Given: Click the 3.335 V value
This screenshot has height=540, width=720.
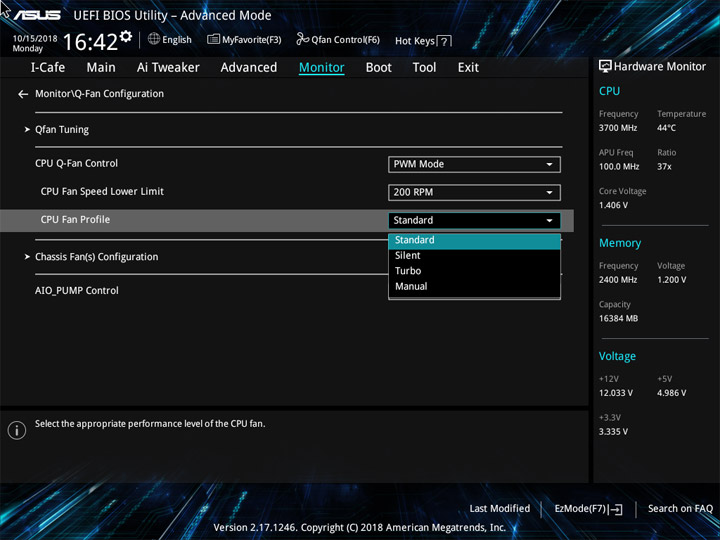Looking at the screenshot, I should 613,432.
